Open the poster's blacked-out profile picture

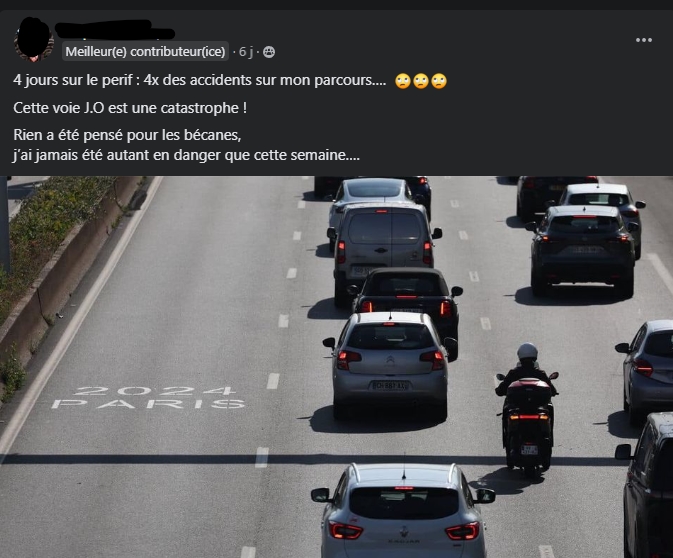click(34, 39)
